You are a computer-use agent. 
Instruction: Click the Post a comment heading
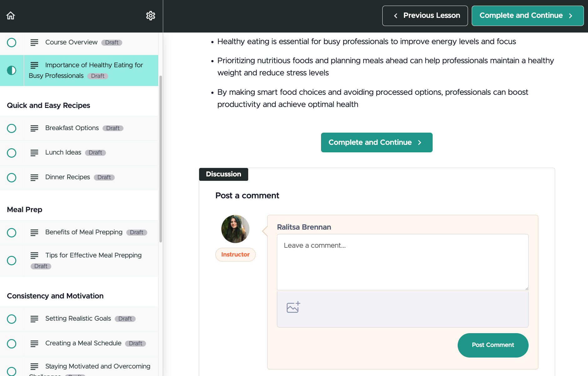pos(247,196)
